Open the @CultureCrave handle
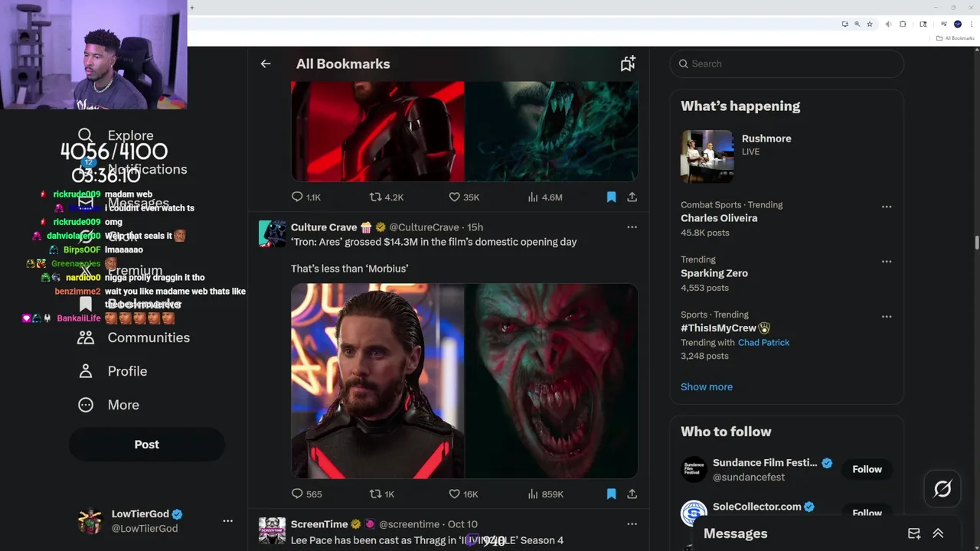The width and height of the screenshot is (980, 551). pyautogui.click(x=426, y=227)
